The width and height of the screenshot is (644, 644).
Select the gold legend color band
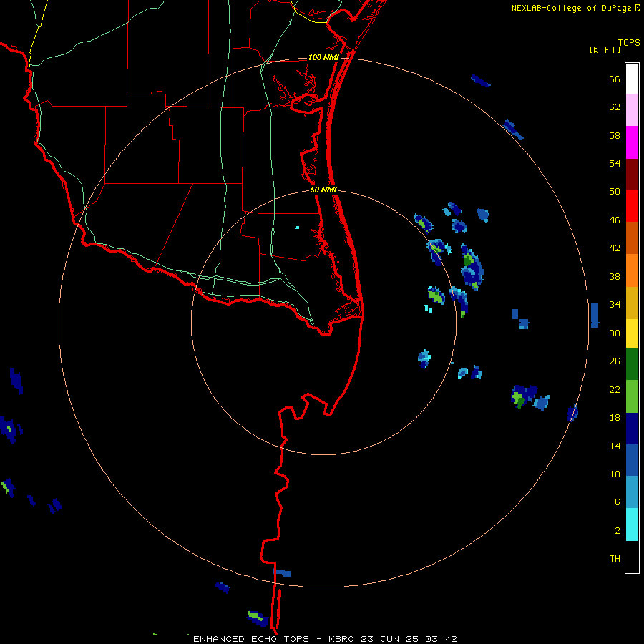pyautogui.click(x=632, y=303)
